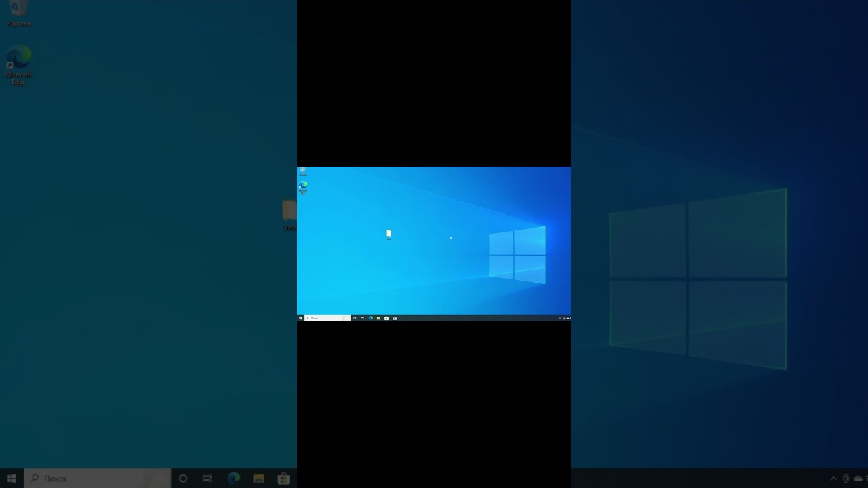Open Mail app in center desktop taskbar
Image resolution: width=868 pixels, height=488 pixels.
pos(395,318)
